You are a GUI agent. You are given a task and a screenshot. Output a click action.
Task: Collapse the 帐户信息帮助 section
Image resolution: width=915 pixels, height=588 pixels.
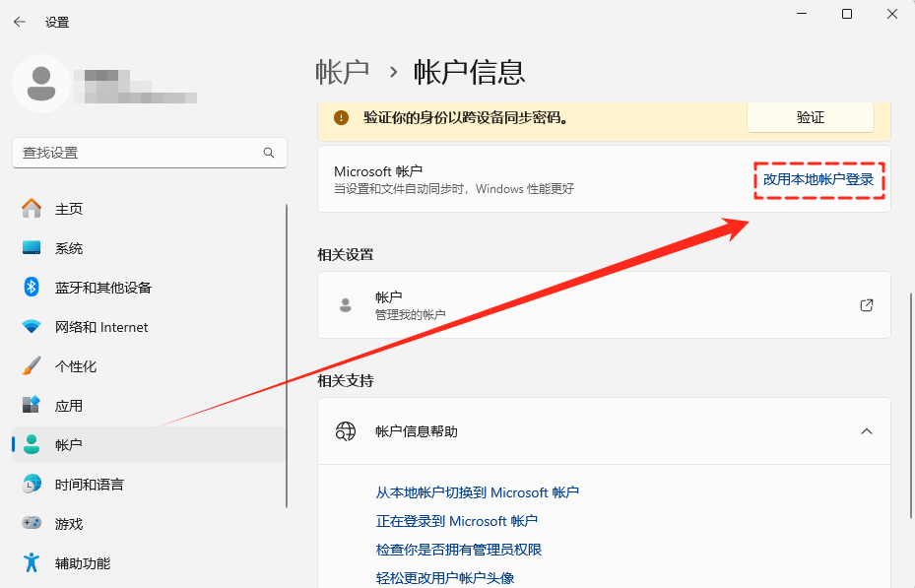867,431
